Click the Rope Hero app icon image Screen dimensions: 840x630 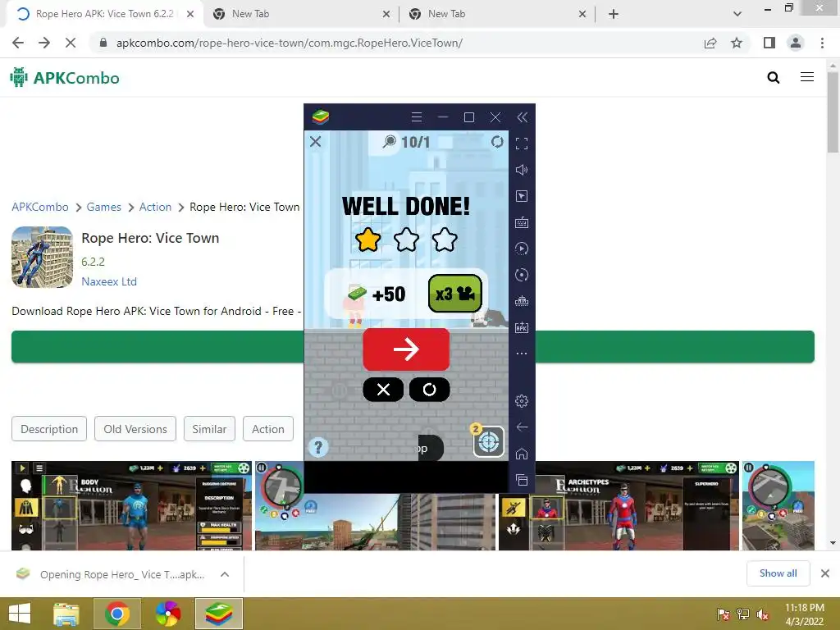tap(43, 257)
